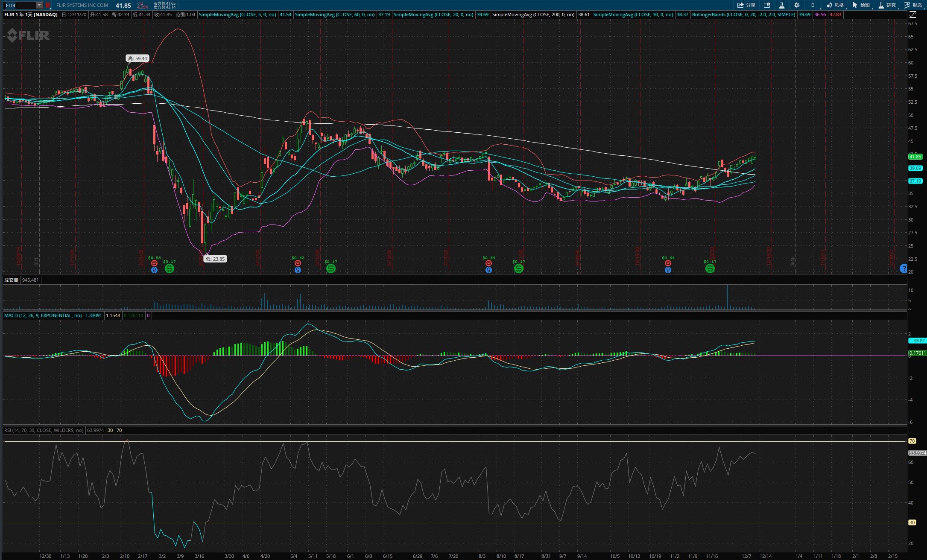This screenshot has height=560, width=927.
Task: Expand the FLIR symbol selector arrow
Action: pos(39,5)
